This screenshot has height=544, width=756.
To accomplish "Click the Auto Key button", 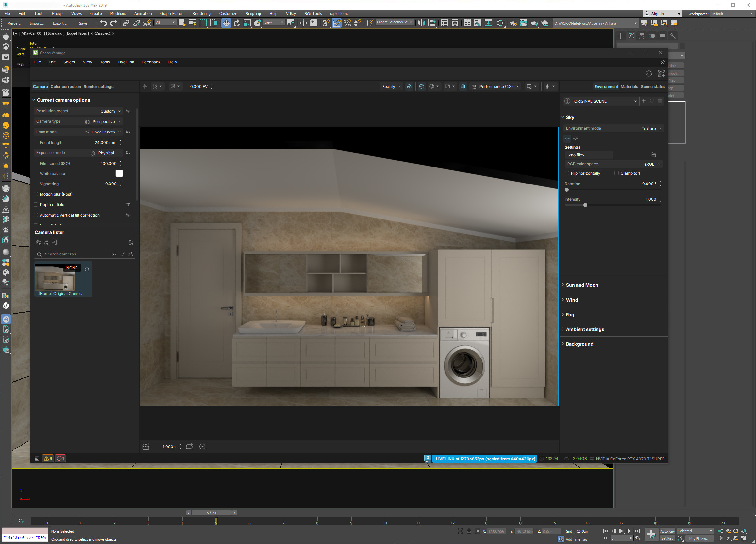I will pyautogui.click(x=667, y=531).
